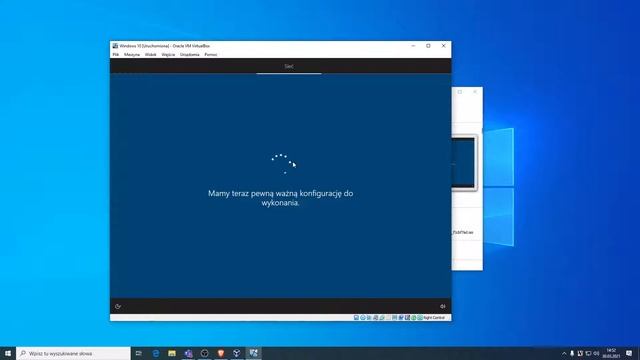Open the Pomoc menu
This screenshot has width=640, height=360.
(x=211, y=54)
